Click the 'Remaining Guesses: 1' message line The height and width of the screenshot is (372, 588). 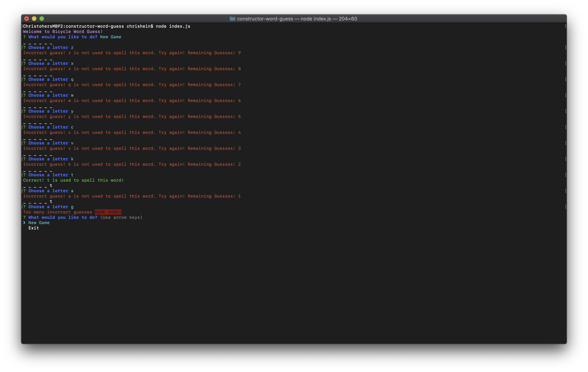[132, 196]
